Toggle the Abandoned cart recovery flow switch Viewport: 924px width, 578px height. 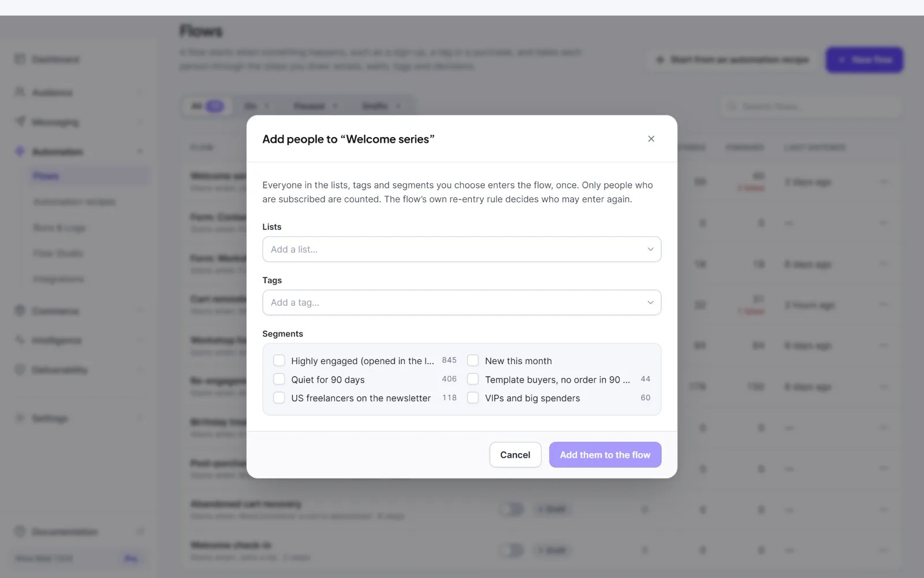click(512, 509)
